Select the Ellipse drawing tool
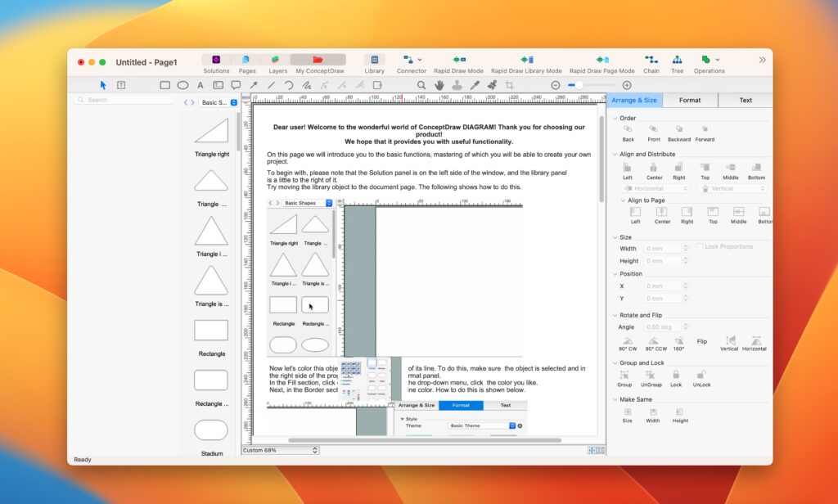The width and height of the screenshot is (838, 504). [x=182, y=85]
